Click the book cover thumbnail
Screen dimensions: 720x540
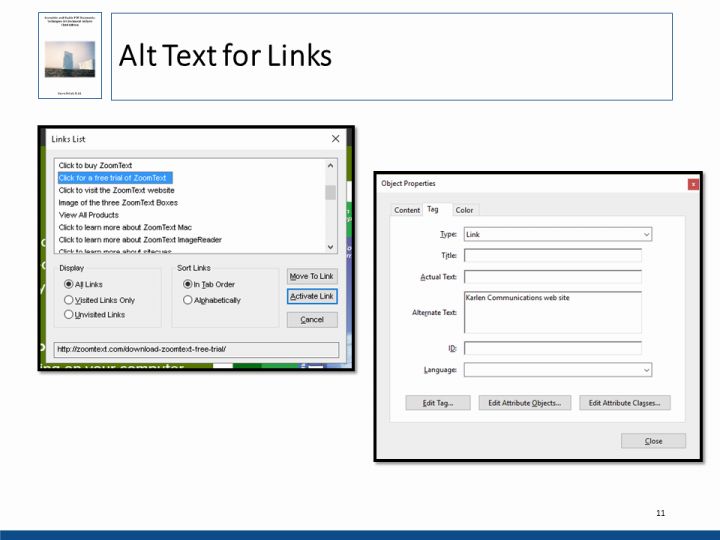(x=70, y=56)
